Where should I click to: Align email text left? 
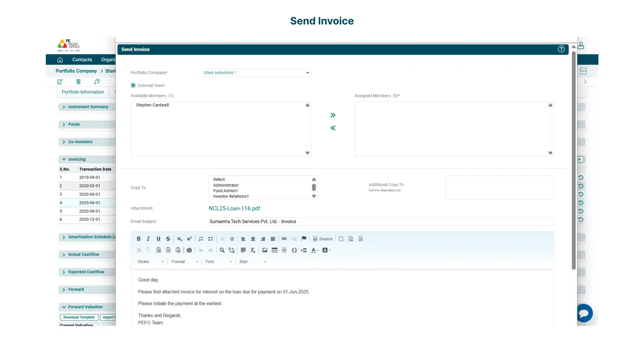click(243, 239)
